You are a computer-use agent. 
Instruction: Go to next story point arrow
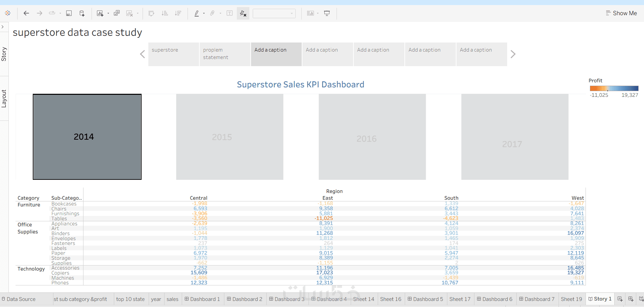pos(513,54)
